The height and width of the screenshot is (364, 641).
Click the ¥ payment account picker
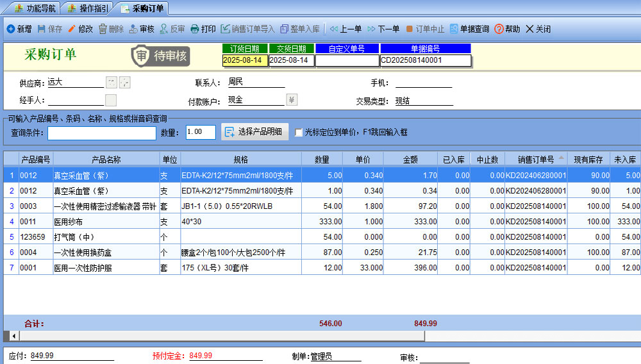coord(292,100)
